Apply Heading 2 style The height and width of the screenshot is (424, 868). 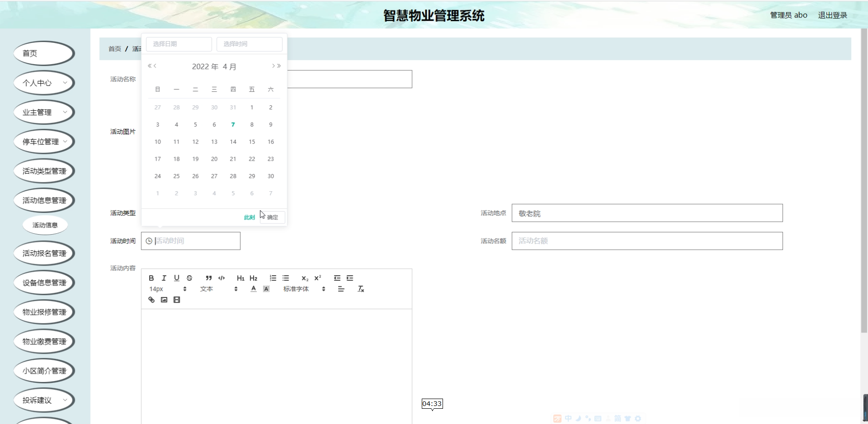point(254,278)
